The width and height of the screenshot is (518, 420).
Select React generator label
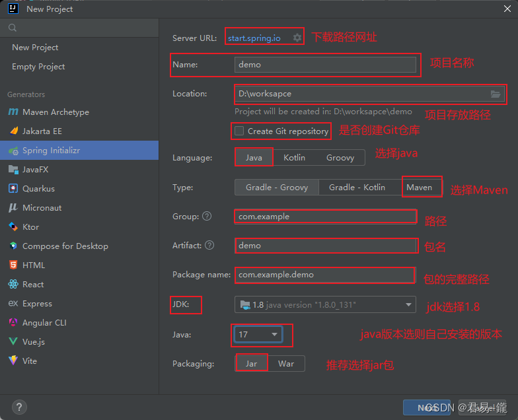33,284
